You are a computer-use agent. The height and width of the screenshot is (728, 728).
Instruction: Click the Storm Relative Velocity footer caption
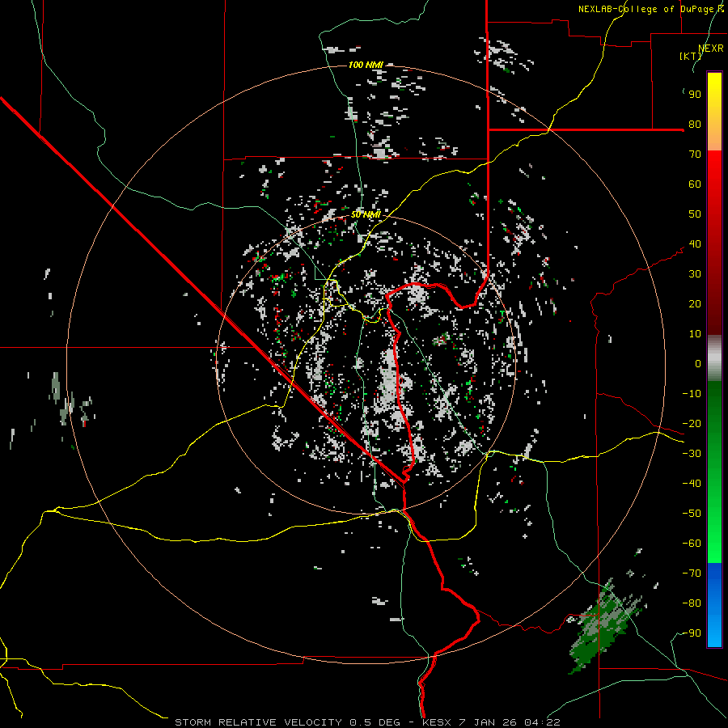coord(367,722)
